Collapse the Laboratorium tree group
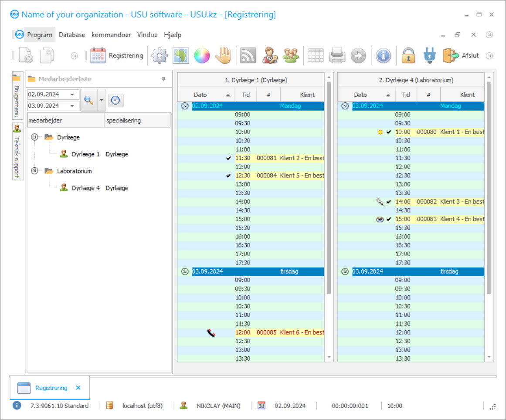 coord(34,171)
